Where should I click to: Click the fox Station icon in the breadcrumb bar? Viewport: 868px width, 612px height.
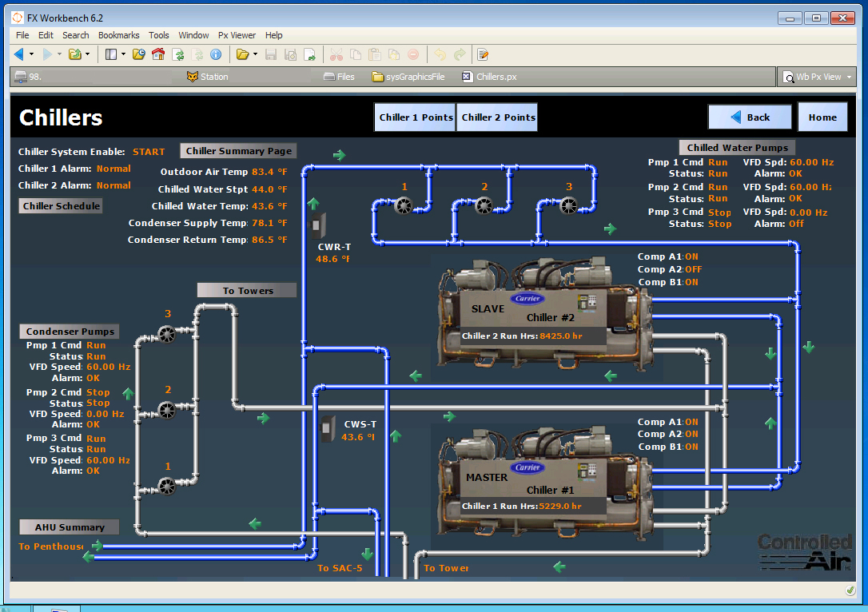(193, 77)
